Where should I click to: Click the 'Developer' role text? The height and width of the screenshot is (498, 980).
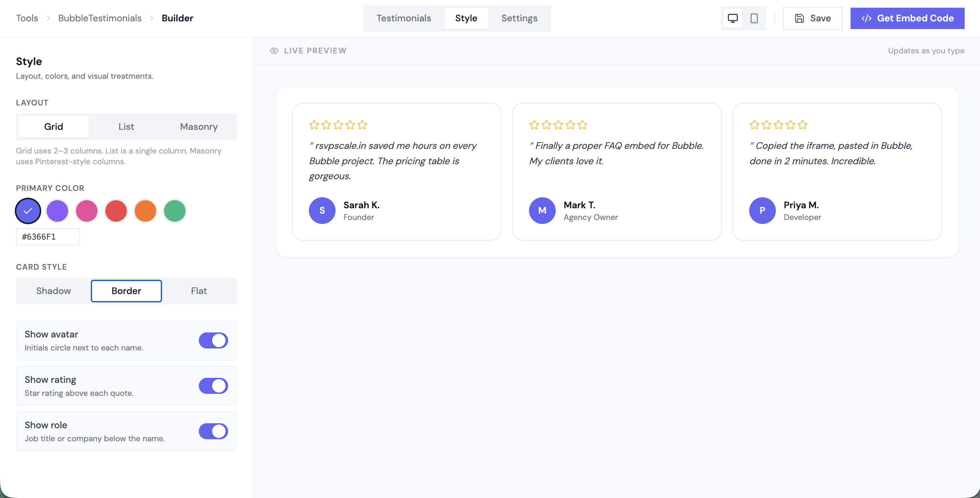(802, 217)
